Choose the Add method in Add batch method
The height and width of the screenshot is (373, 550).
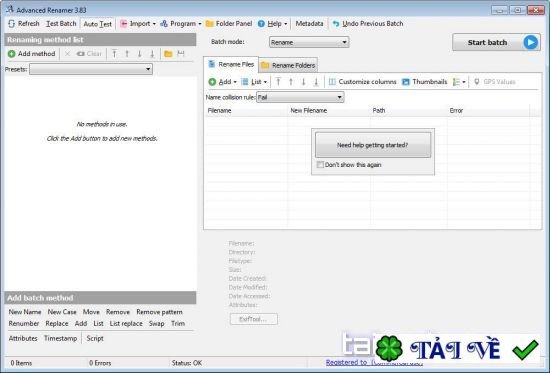click(81, 324)
